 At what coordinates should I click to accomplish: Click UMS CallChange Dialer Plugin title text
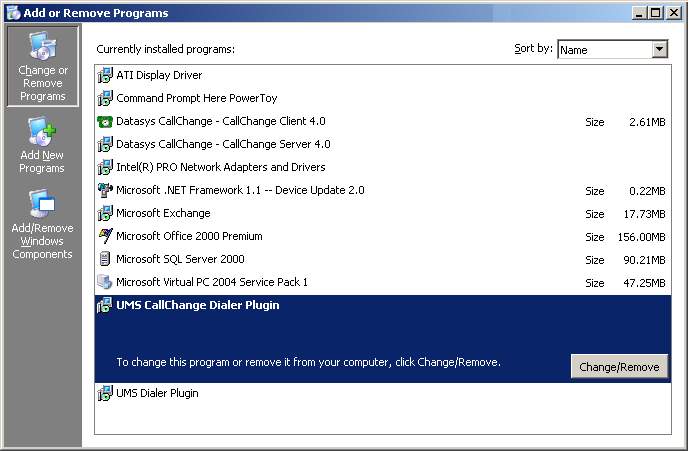tap(197, 305)
